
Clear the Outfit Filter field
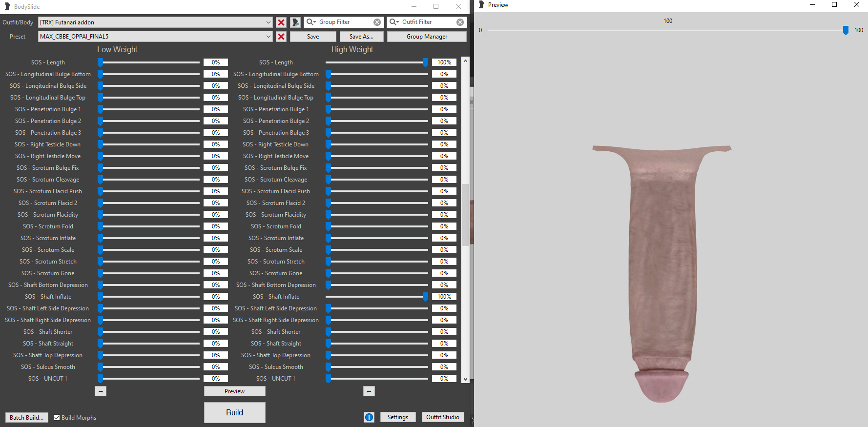pyautogui.click(x=460, y=22)
